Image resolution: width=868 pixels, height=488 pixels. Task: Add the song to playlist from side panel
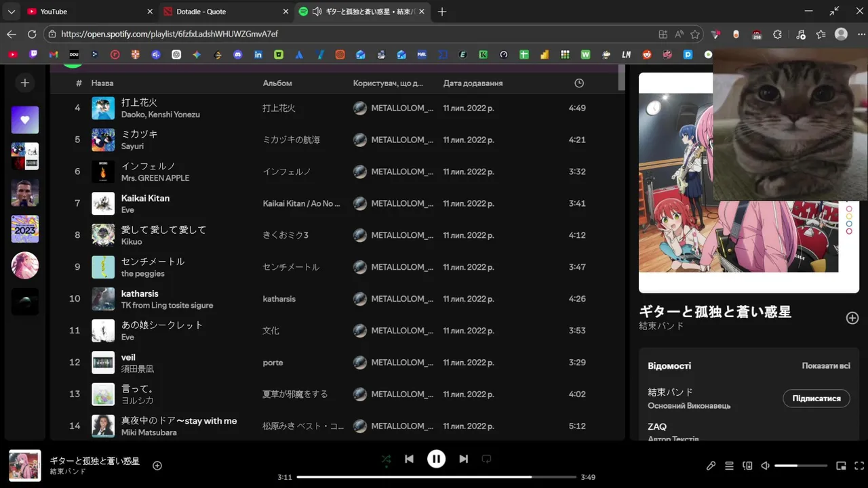point(852,318)
